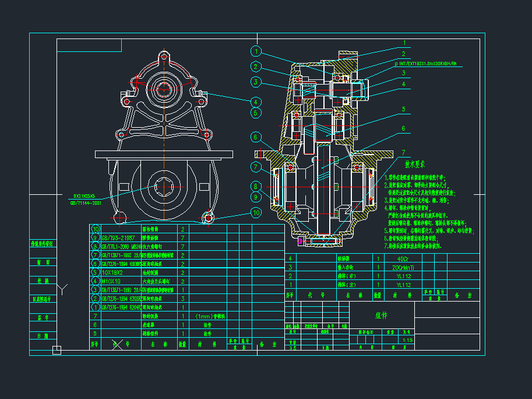The height and width of the screenshot is (399, 532).
Task: Click the 20CrMnTi material cell
Action: (x=402, y=267)
